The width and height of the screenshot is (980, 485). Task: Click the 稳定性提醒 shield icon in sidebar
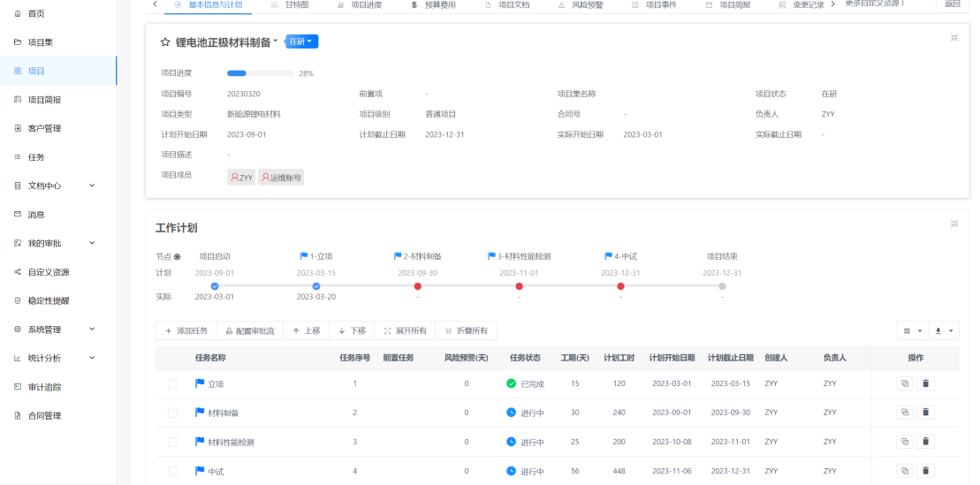point(18,300)
